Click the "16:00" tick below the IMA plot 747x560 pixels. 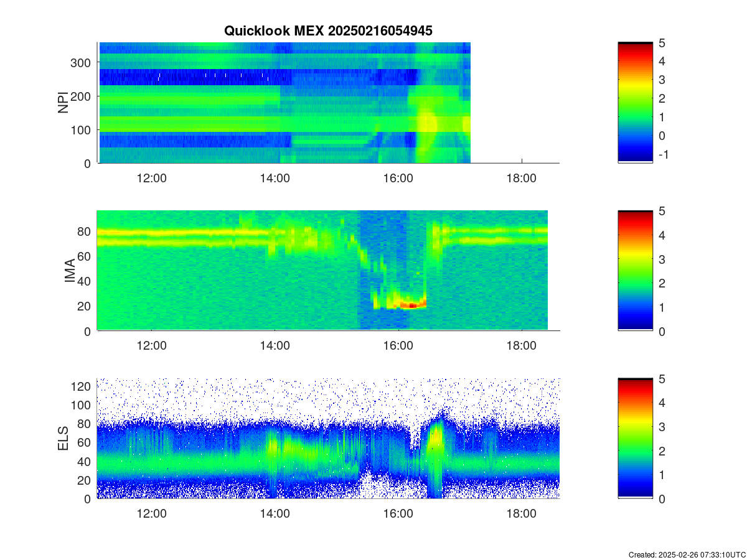click(x=398, y=346)
